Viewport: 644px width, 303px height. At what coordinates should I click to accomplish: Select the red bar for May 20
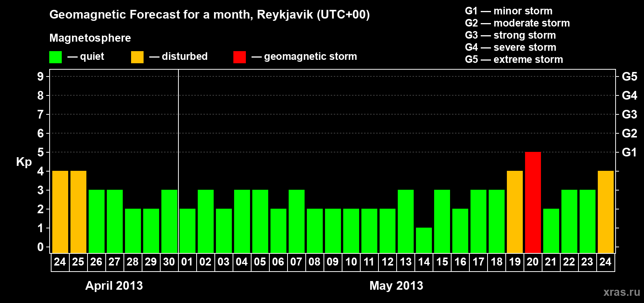tap(533, 203)
